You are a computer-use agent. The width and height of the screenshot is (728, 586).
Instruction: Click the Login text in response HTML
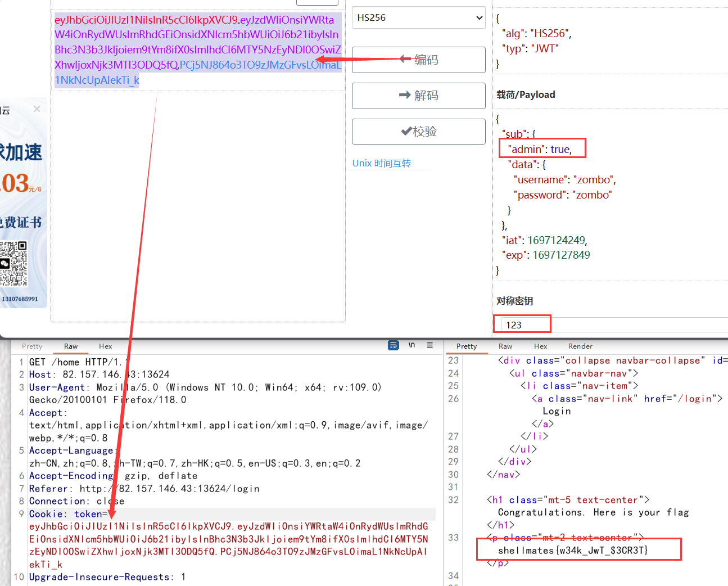557,411
